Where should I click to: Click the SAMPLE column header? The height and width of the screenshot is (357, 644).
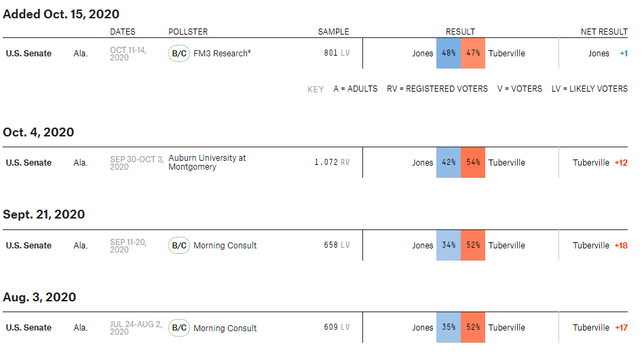[333, 32]
